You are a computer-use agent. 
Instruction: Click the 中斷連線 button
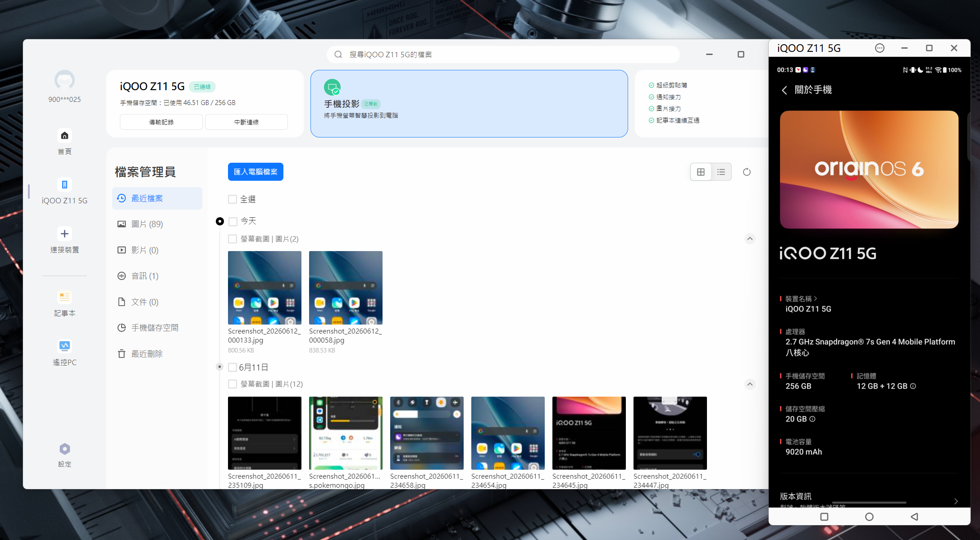(x=246, y=122)
